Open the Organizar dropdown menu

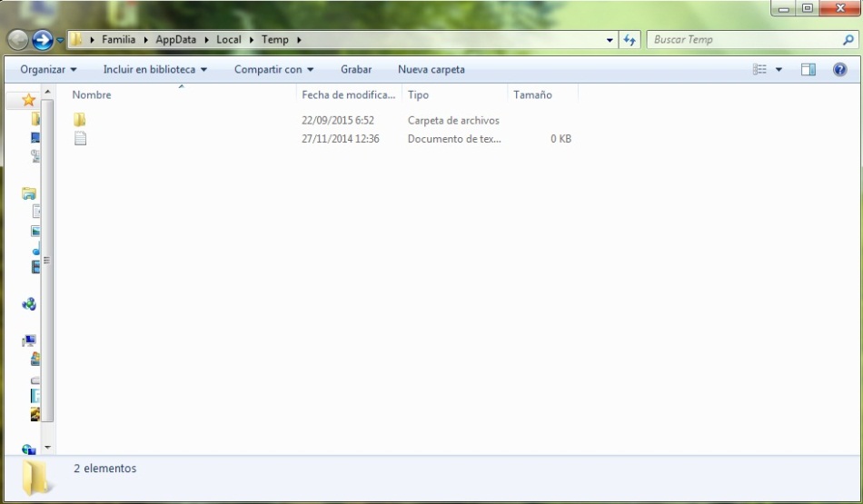coord(48,70)
